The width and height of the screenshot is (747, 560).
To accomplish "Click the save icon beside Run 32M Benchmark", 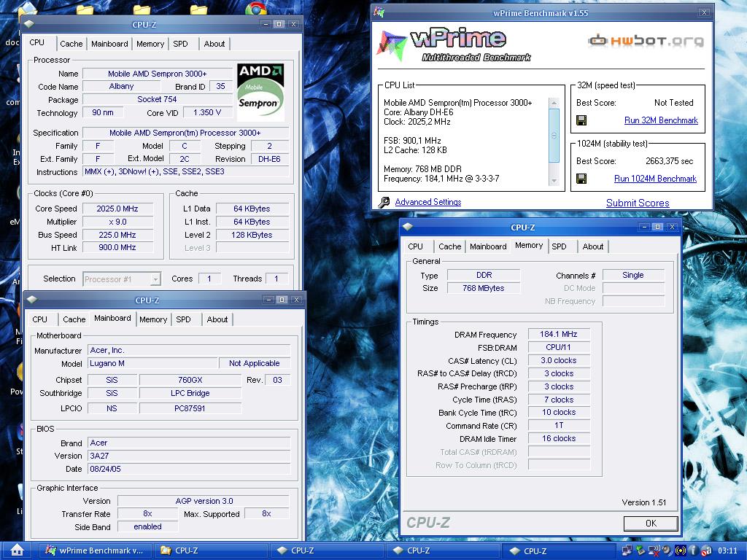I will (x=581, y=120).
